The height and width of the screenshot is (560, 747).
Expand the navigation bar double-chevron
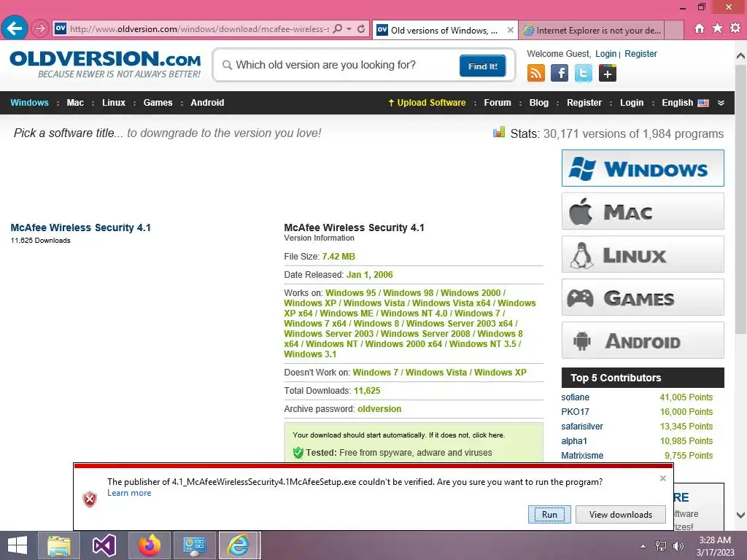click(721, 103)
